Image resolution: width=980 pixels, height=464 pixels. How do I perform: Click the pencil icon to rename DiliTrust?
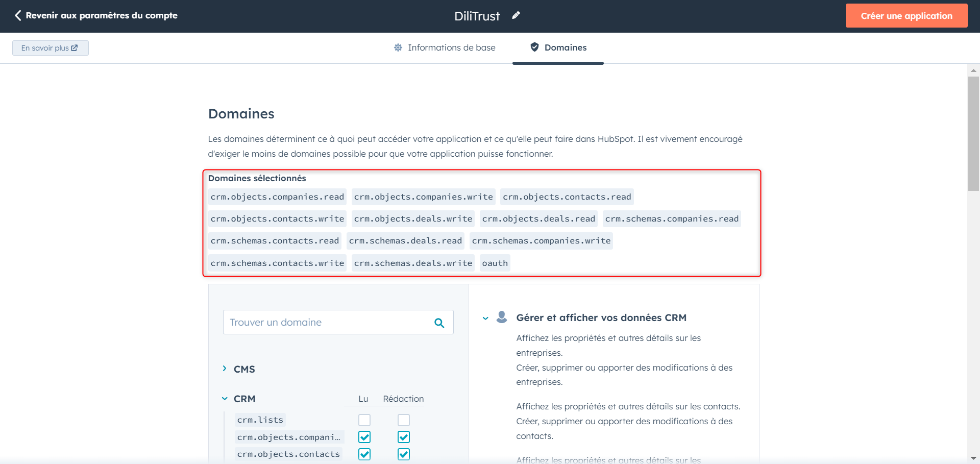pos(516,15)
